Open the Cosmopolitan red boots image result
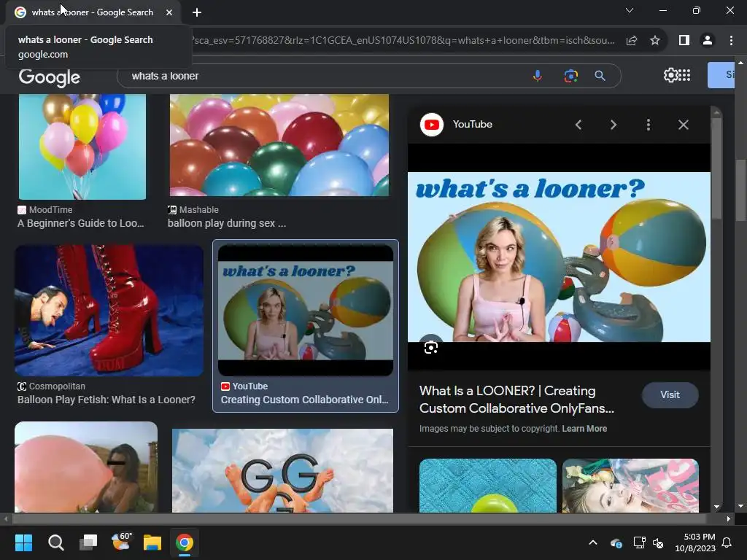 coord(109,311)
